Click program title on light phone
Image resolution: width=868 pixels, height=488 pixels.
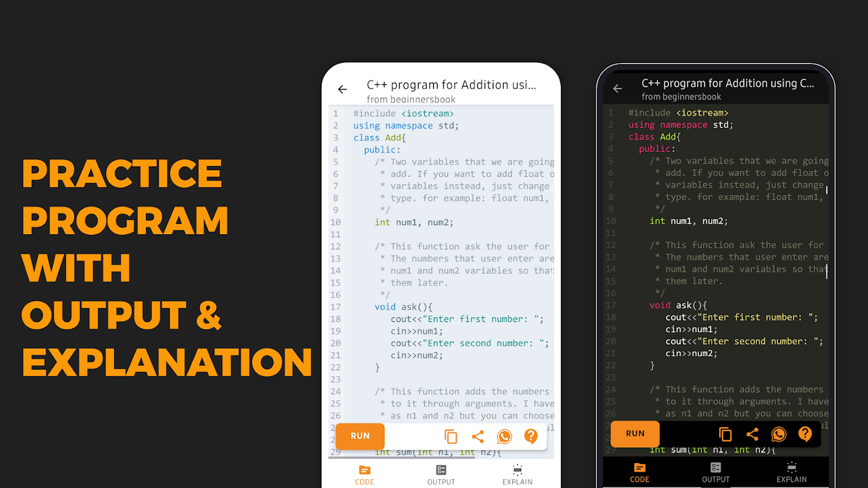451,85
